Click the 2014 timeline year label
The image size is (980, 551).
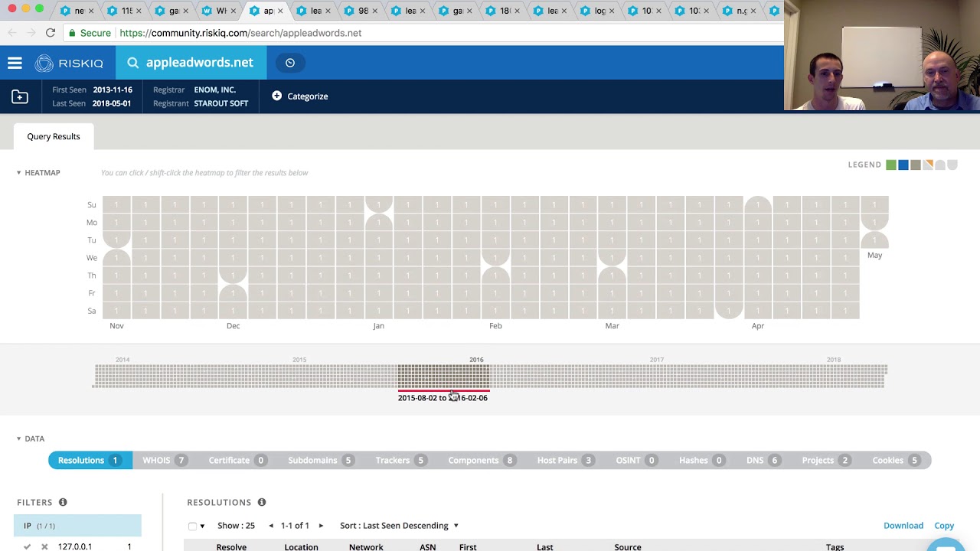tap(122, 360)
